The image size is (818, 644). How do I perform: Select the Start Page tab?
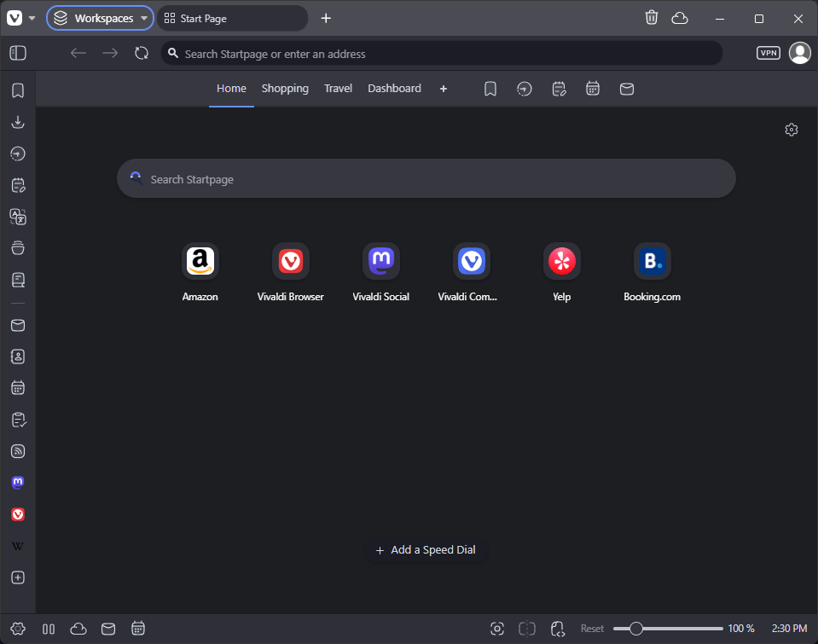pyautogui.click(x=232, y=18)
